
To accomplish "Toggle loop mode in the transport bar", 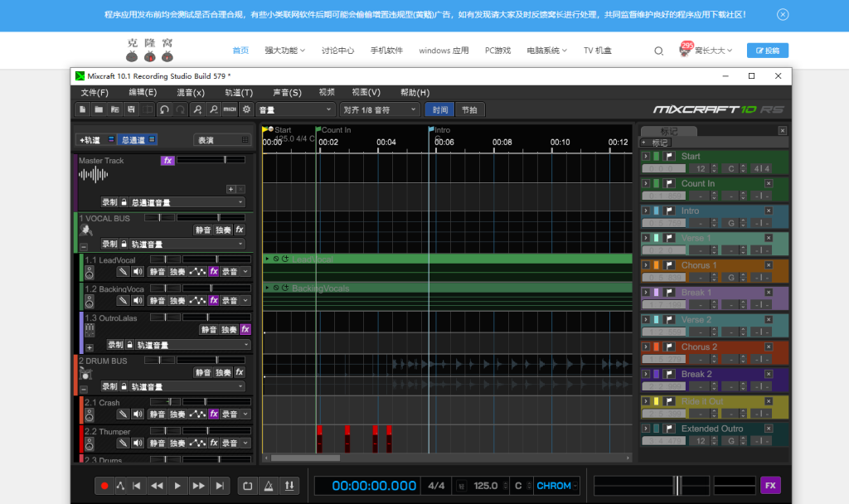I will 247,486.
